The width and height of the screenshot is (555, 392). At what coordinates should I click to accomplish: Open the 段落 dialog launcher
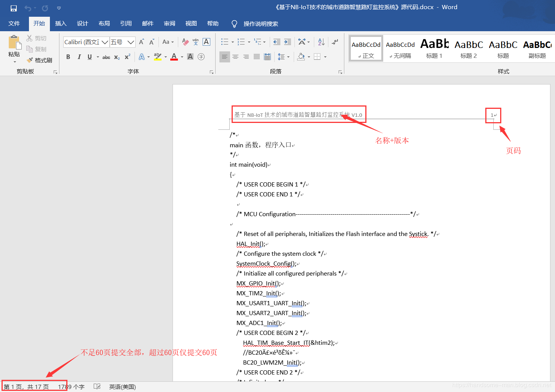coord(340,72)
